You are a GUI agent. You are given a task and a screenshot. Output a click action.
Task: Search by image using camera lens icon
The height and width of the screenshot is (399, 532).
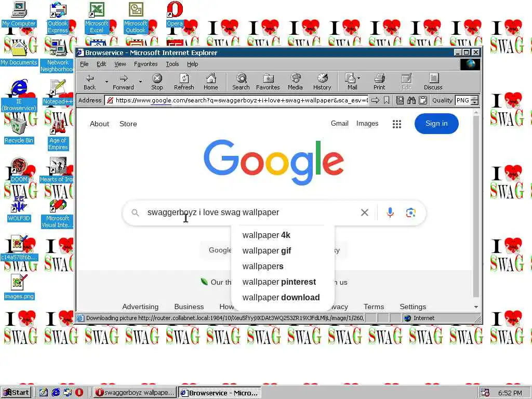click(x=411, y=212)
